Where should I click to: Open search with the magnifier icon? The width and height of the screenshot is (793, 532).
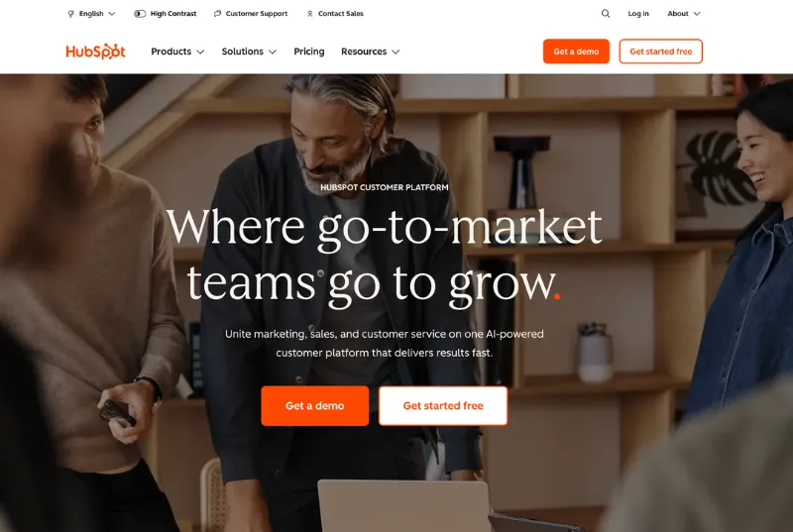[606, 14]
